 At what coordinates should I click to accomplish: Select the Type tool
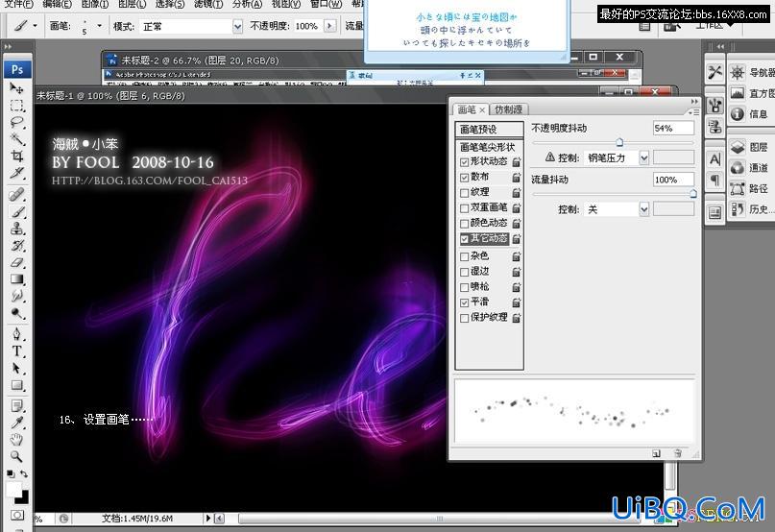click(16, 351)
